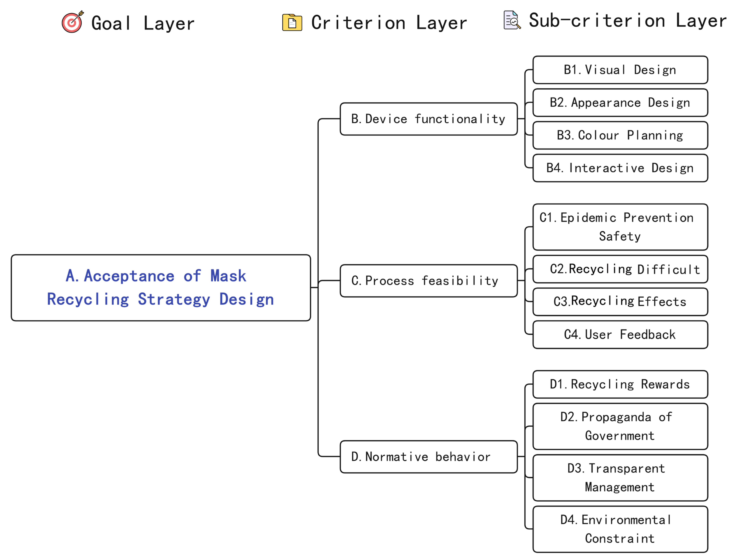Click the red target icon beside Goal Layer
Screen dimensions: 735x560
point(72,22)
